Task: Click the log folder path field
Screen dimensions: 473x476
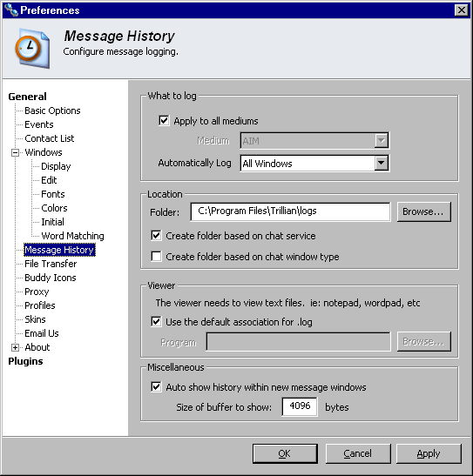Action: click(x=290, y=211)
